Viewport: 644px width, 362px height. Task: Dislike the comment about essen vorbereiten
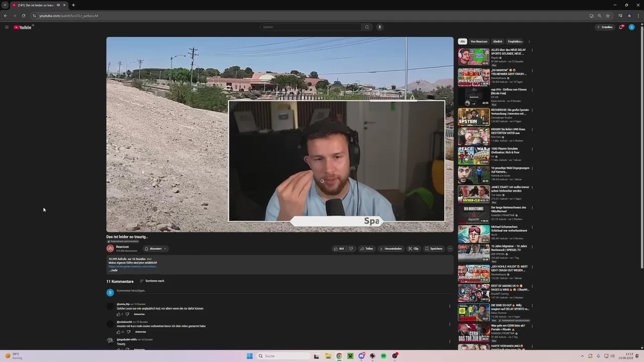pos(129,332)
